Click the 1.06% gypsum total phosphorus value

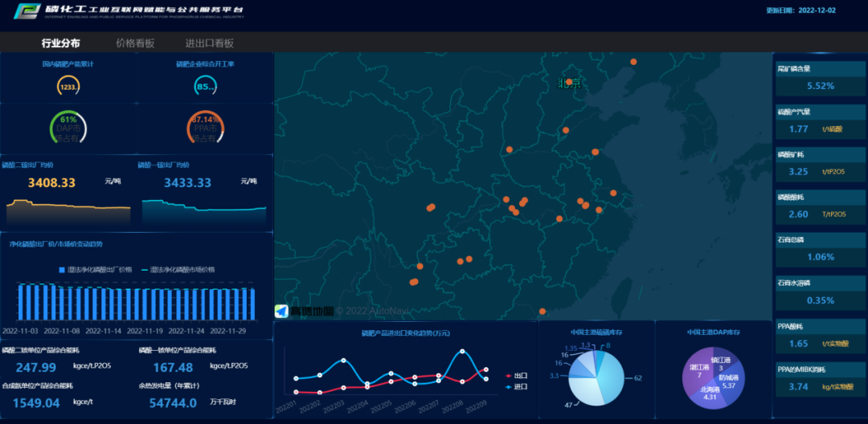[x=821, y=256]
